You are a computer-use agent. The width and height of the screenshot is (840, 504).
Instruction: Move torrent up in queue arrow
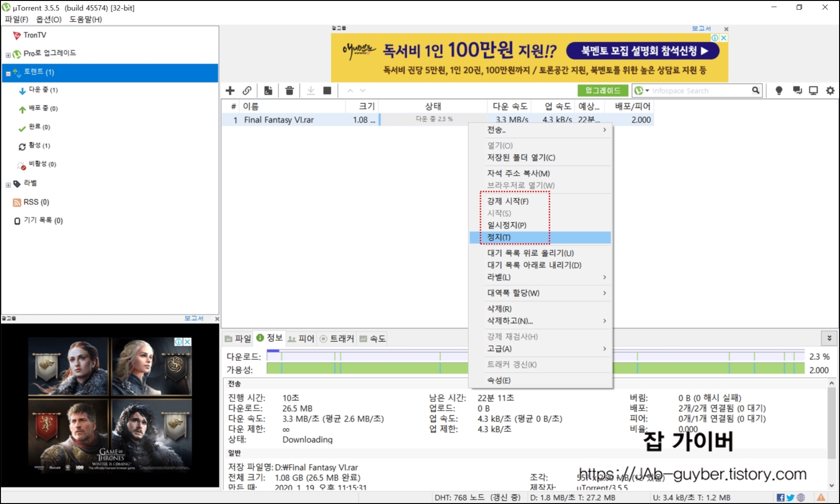[x=350, y=91]
